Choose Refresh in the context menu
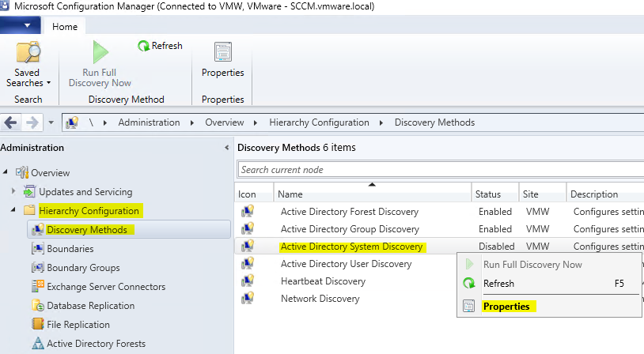Viewport: 644px width, 354px height. (498, 284)
